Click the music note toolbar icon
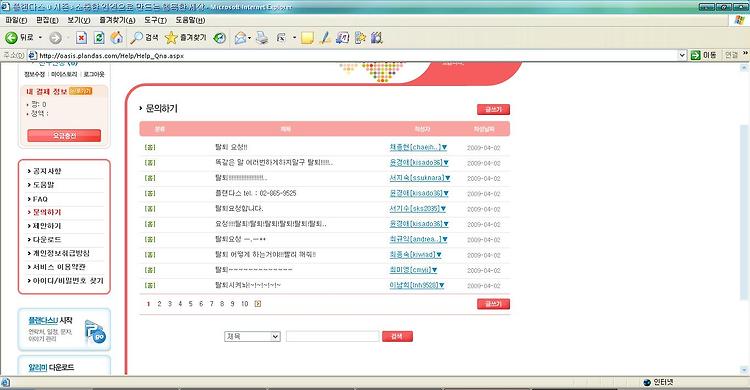Image resolution: width=750 pixels, height=390 pixels. 342,38
